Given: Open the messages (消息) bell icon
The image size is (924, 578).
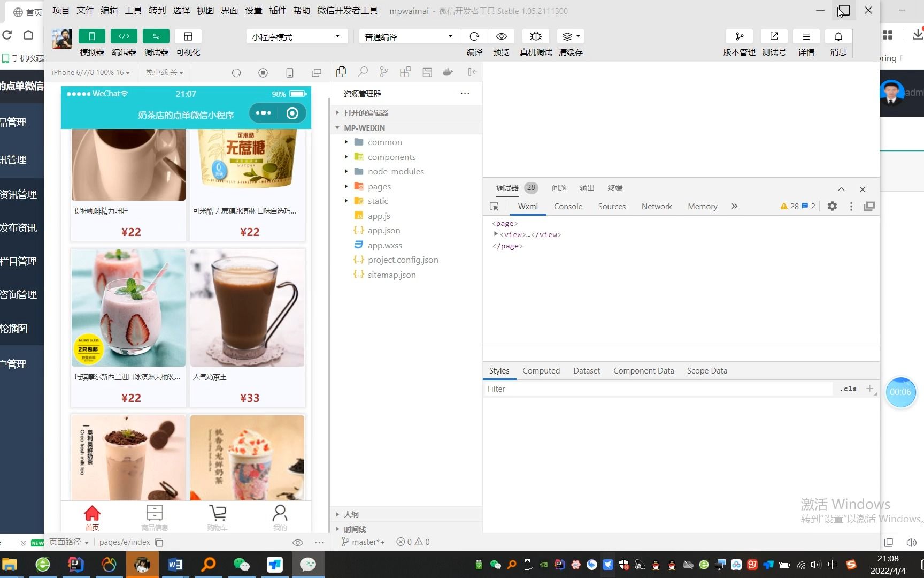Looking at the screenshot, I should pyautogui.click(x=838, y=36).
